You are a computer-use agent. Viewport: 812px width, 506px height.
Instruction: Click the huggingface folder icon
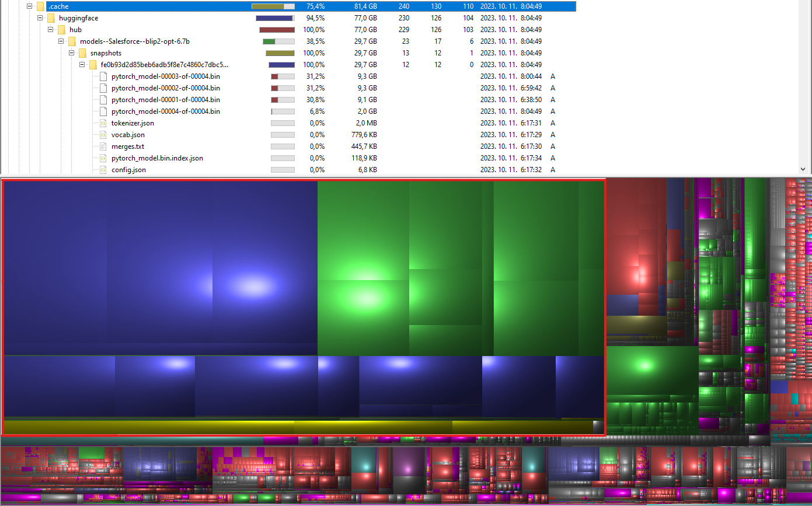pyautogui.click(x=50, y=18)
